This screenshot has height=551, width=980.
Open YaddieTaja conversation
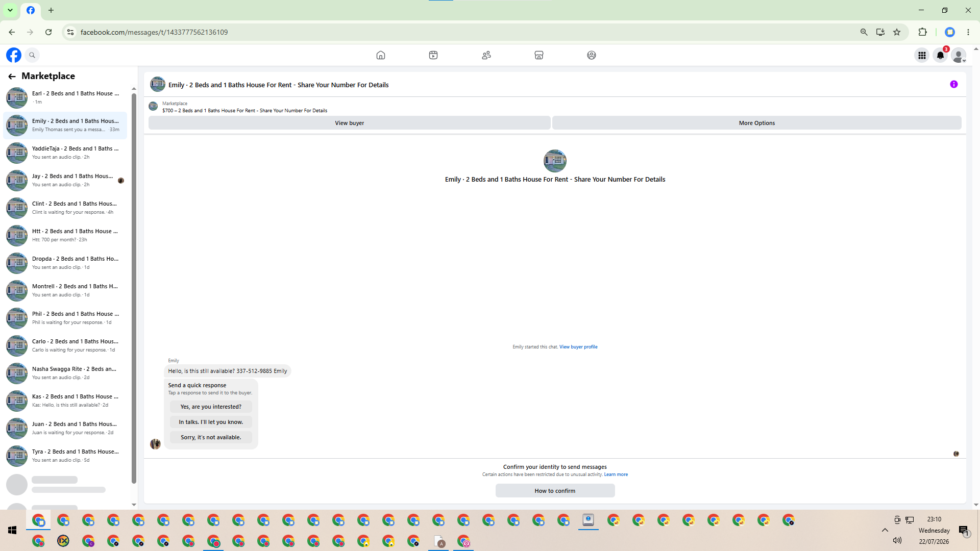[65, 153]
